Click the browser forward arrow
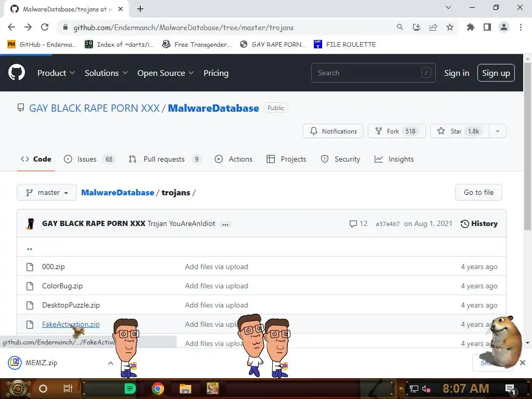Screen dimensions: 532x399 pos(28,27)
